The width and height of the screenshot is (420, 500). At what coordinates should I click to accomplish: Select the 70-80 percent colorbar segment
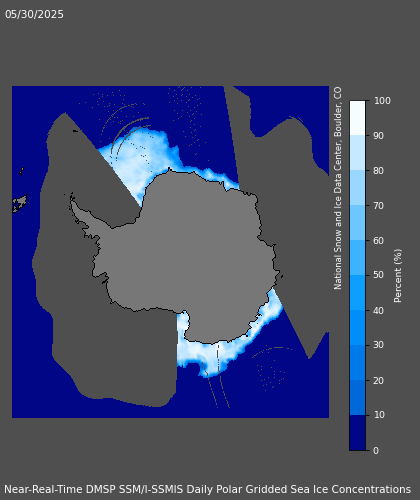click(x=357, y=188)
